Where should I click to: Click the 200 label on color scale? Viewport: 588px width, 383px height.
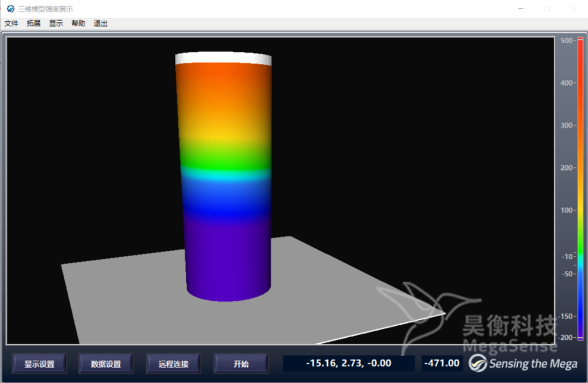[x=566, y=168]
